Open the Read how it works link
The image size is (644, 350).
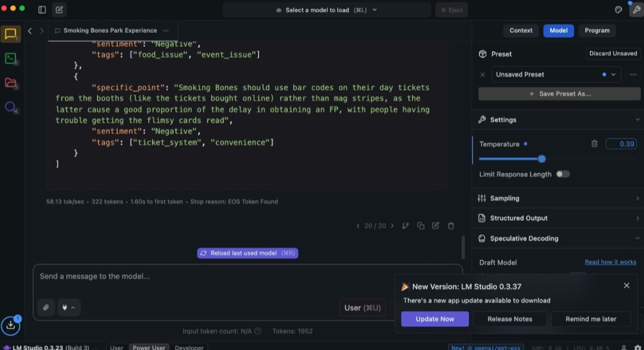(610, 262)
